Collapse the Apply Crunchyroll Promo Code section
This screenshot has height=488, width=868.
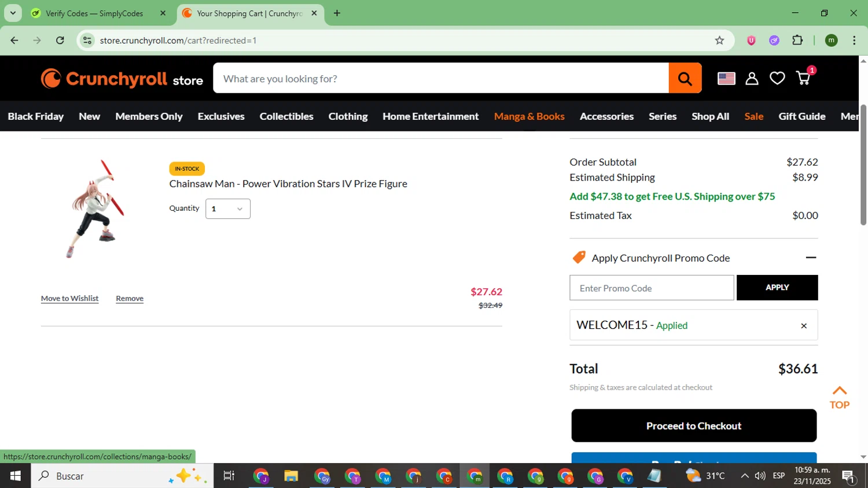pyautogui.click(x=811, y=258)
